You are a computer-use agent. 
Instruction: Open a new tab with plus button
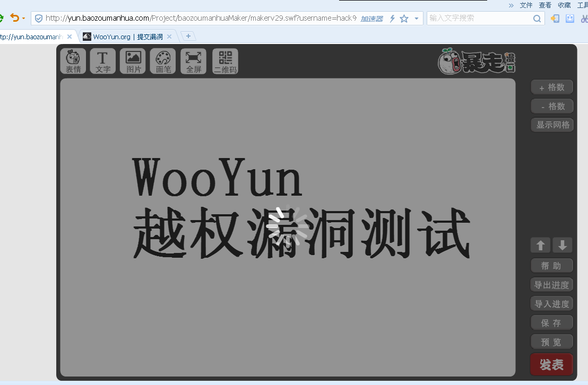tap(188, 36)
